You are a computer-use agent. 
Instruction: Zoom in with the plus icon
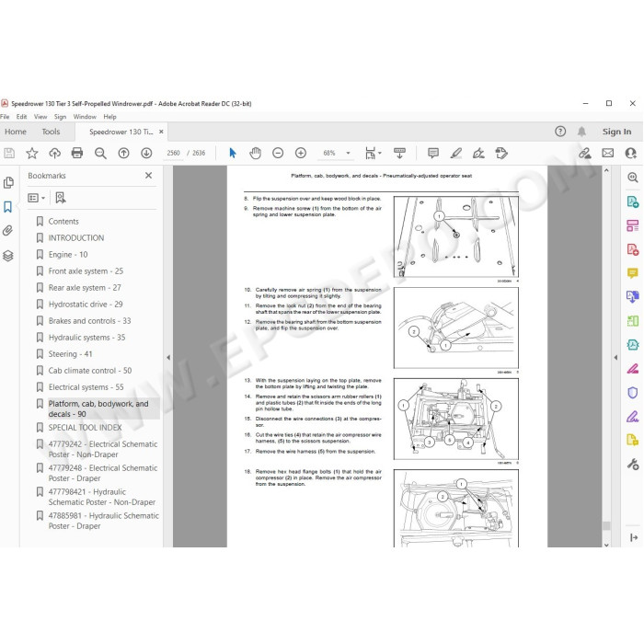pos(301,154)
